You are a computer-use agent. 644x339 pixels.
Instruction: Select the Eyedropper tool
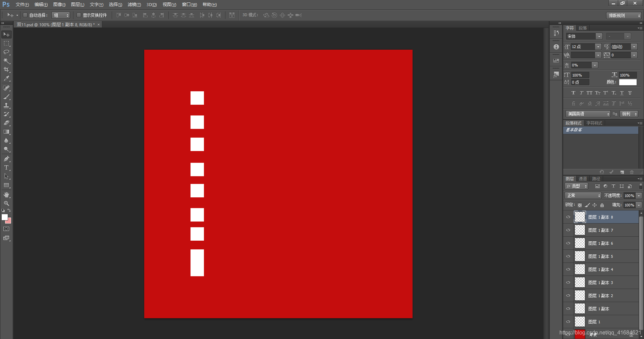[x=6, y=79]
